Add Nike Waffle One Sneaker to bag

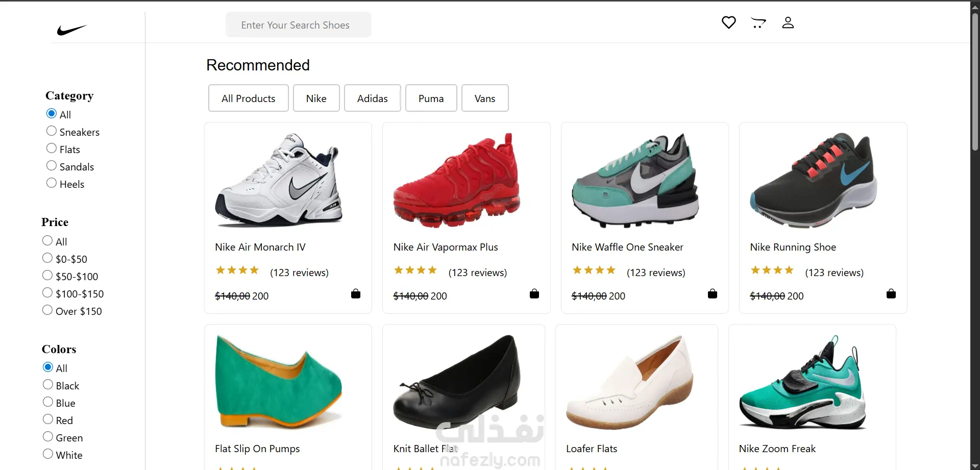(x=713, y=293)
